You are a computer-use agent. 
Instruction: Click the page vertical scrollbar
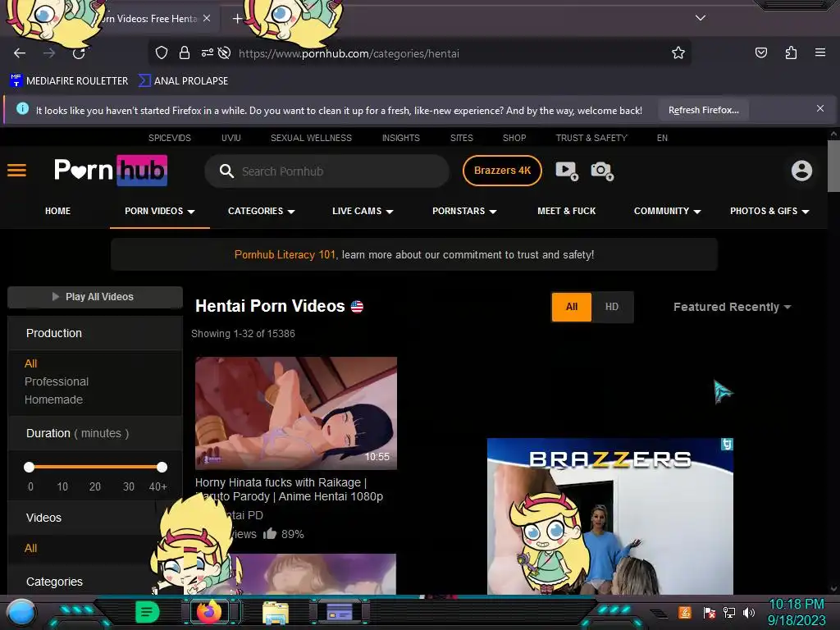(x=833, y=166)
